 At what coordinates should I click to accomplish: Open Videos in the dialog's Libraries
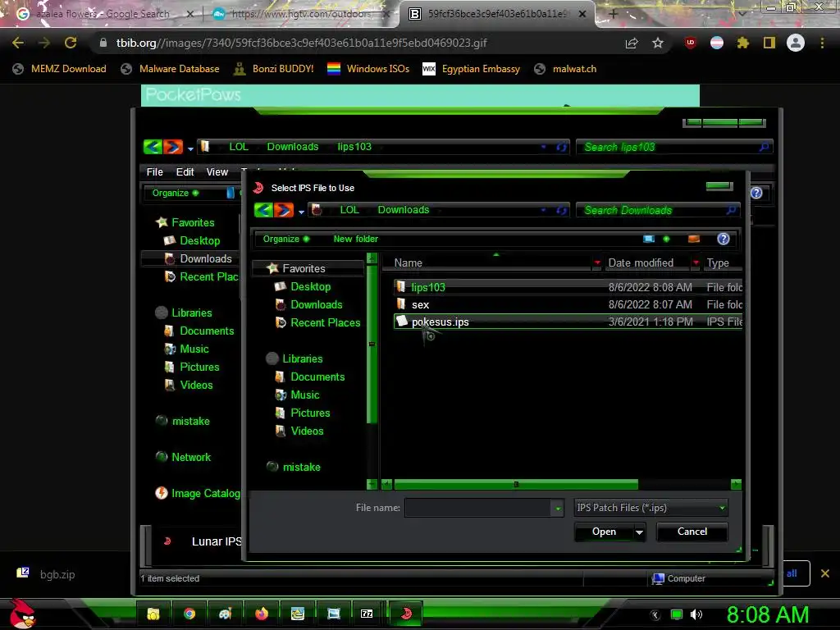[x=307, y=431]
